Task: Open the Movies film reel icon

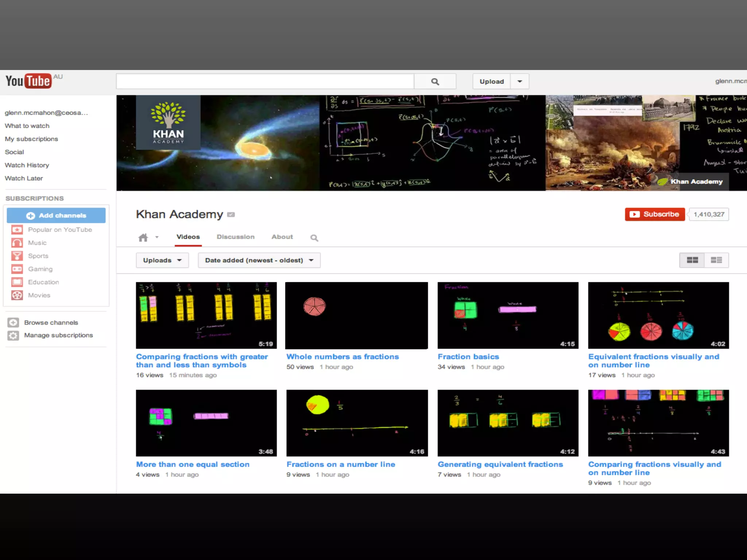Action: point(17,295)
